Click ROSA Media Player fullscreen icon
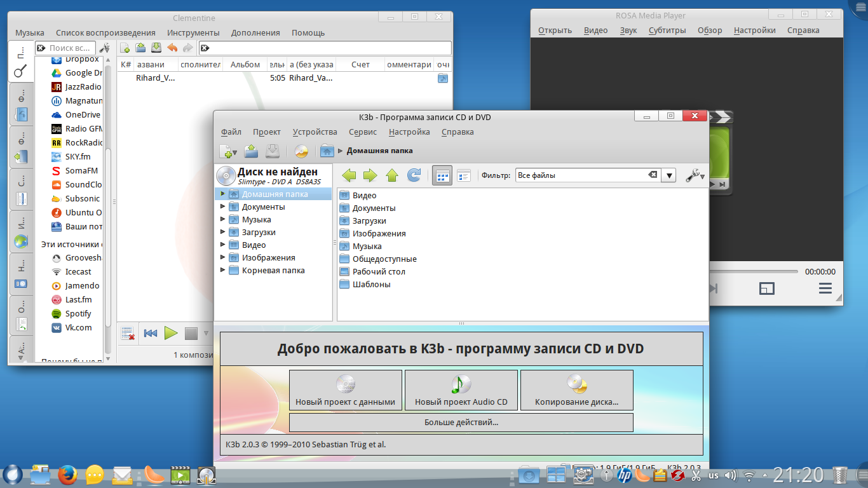Image resolution: width=868 pixels, height=488 pixels. coord(767,288)
